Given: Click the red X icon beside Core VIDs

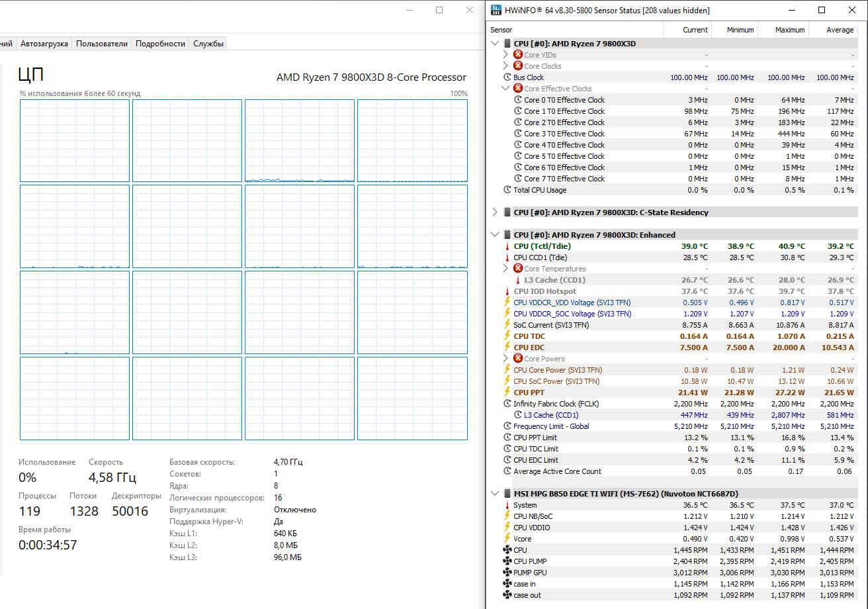Looking at the screenshot, I should (518, 55).
